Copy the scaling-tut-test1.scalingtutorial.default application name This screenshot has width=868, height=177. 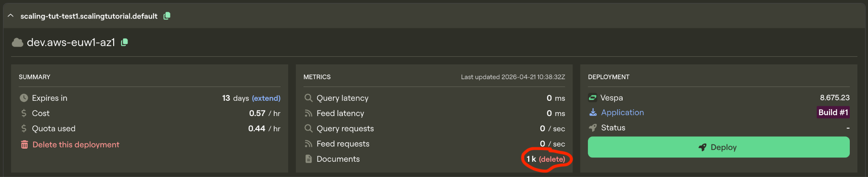click(167, 16)
